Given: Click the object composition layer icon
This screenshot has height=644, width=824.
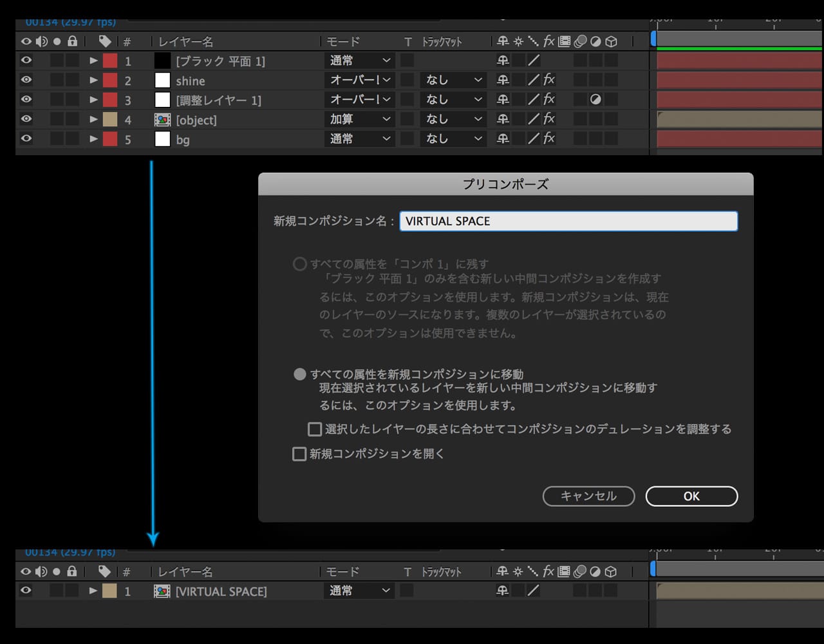Looking at the screenshot, I should click(162, 120).
